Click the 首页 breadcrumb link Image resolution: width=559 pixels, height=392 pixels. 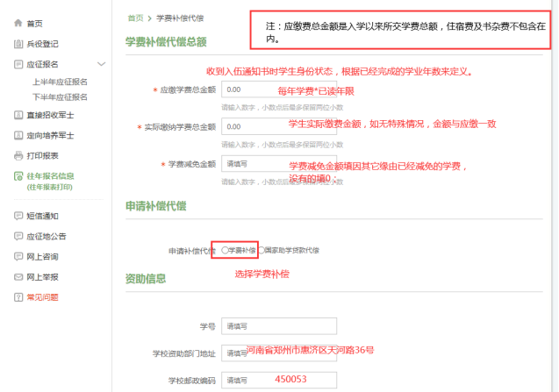pos(135,18)
